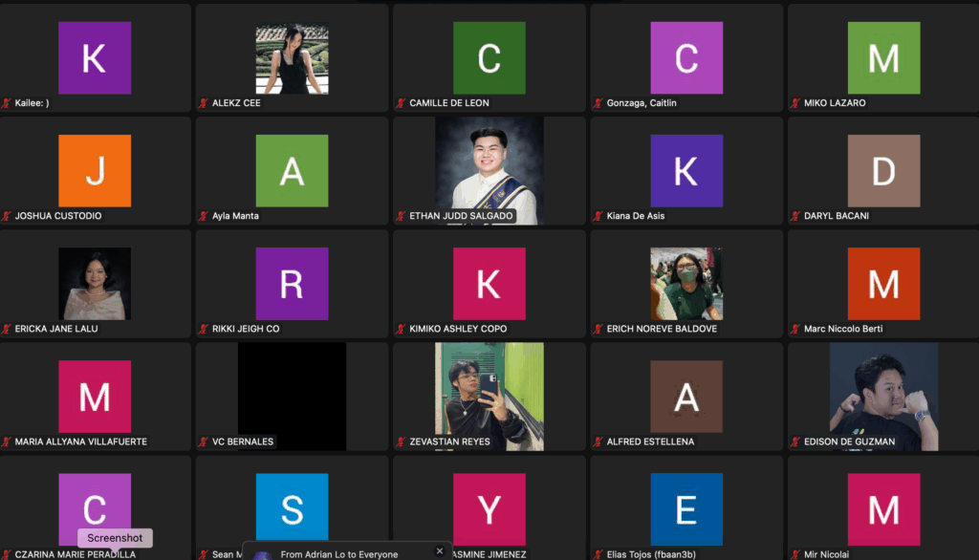Screen dimensions: 979x560
Task: Click the orange-red M avatar of Marc Niccolo Berti
Action: (882, 284)
